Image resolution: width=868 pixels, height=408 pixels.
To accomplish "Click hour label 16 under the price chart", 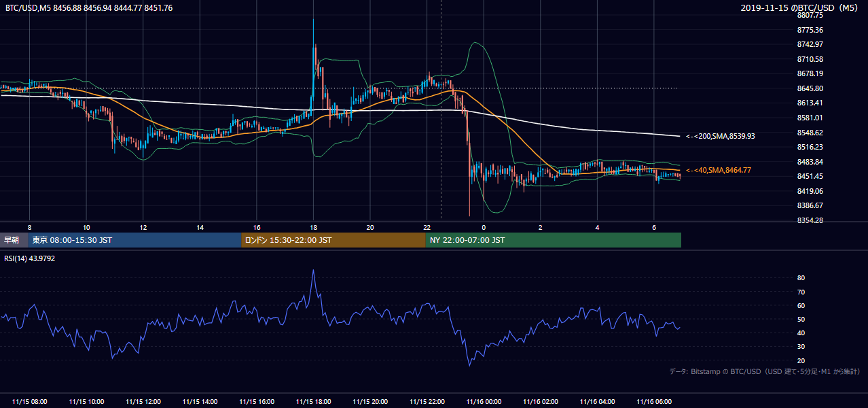I will (x=257, y=227).
